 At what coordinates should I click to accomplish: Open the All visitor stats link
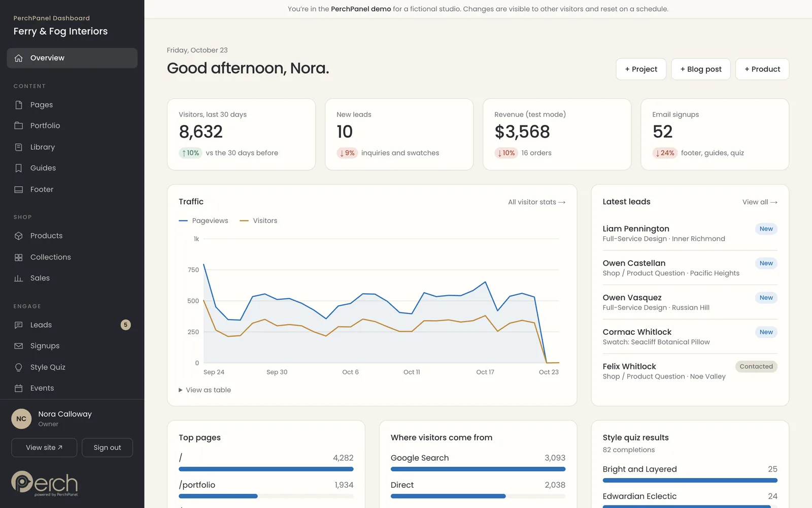pos(537,202)
